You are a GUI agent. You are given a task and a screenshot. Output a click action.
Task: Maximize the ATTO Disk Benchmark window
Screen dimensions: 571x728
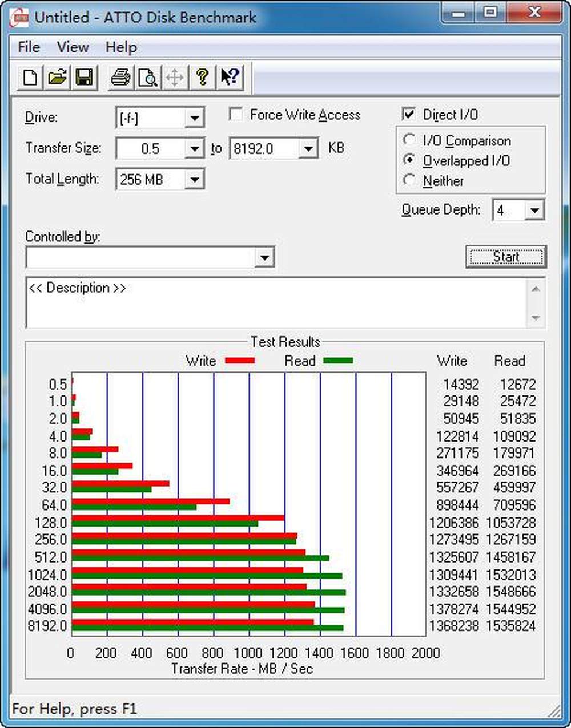point(490,14)
